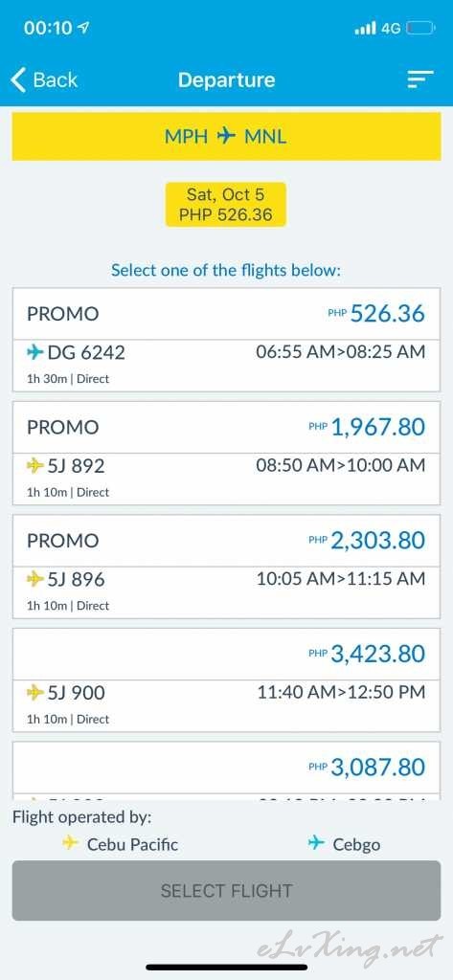Image resolution: width=453 pixels, height=980 pixels.
Task: Tap the Cebgo legend plane icon
Action: coord(317,844)
